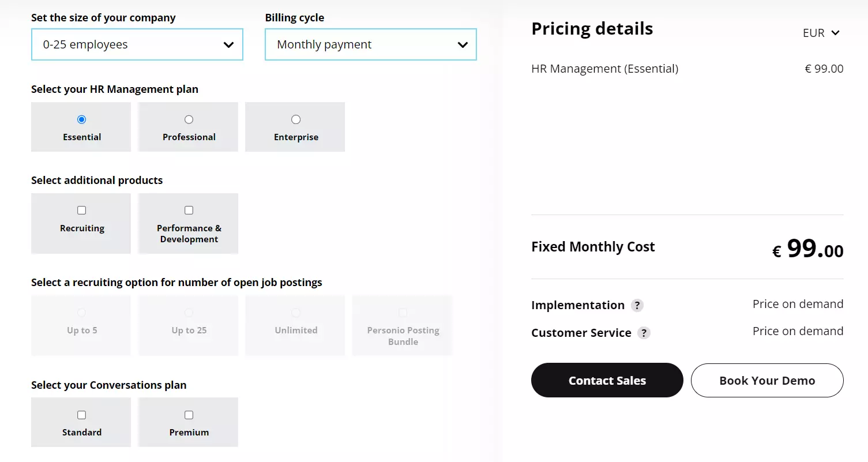Click the Book Your Demo button
The image size is (868, 462).
pyautogui.click(x=767, y=380)
